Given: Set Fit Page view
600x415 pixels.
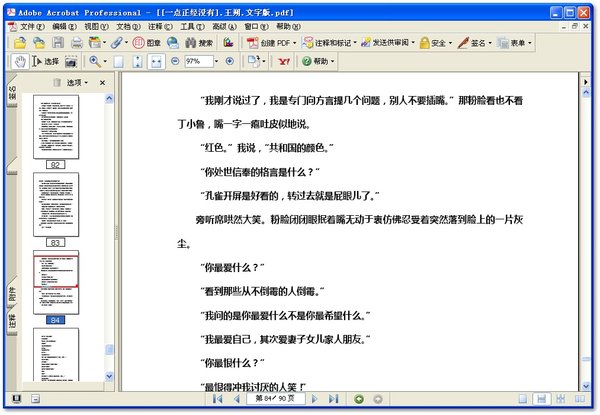Looking at the screenshot, I should (x=137, y=62).
